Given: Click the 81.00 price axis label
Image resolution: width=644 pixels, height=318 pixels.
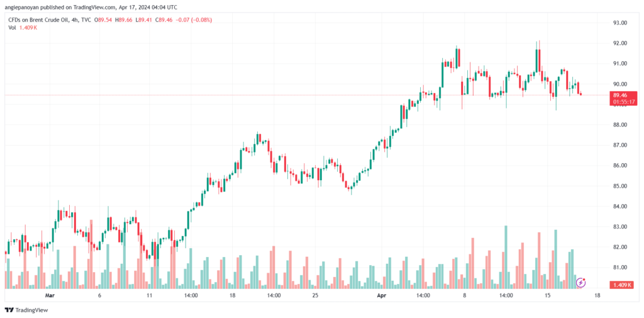Looking at the screenshot, I should tap(619, 268).
